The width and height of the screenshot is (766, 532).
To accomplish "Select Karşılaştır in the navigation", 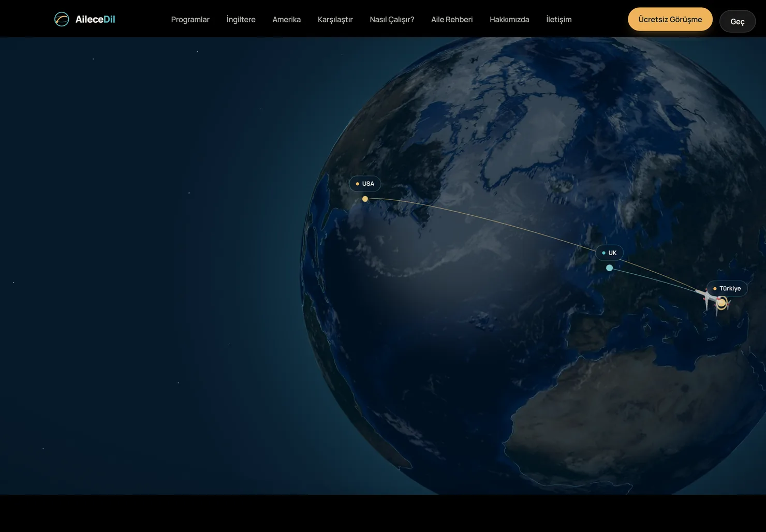I will [x=335, y=19].
